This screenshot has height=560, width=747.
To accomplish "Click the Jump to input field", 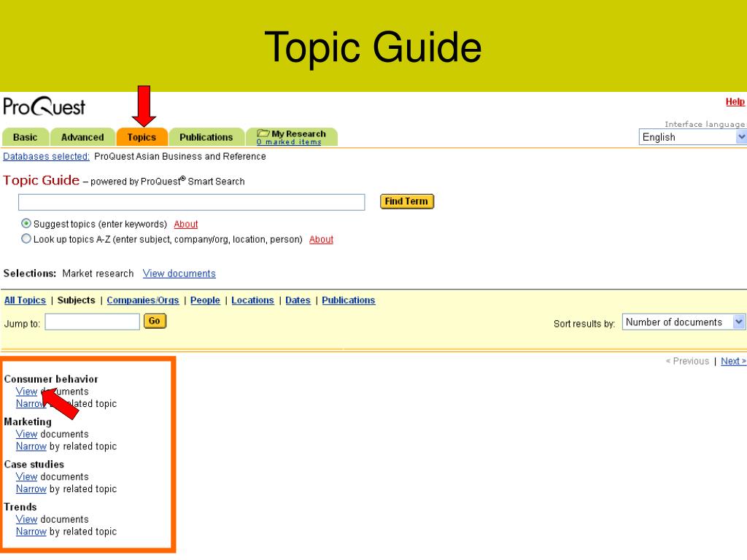I will click(x=93, y=322).
